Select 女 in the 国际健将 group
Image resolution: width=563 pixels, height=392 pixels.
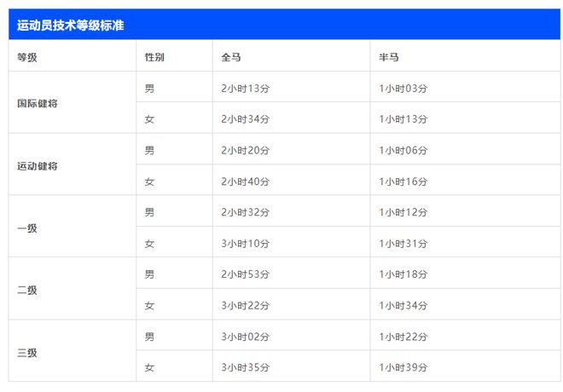click(x=149, y=119)
